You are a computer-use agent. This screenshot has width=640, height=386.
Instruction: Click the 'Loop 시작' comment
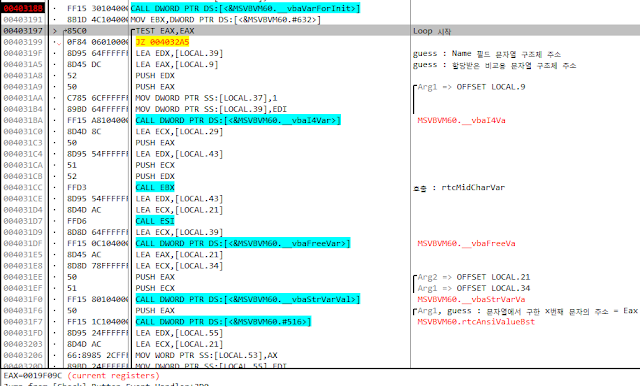tap(432, 31)
